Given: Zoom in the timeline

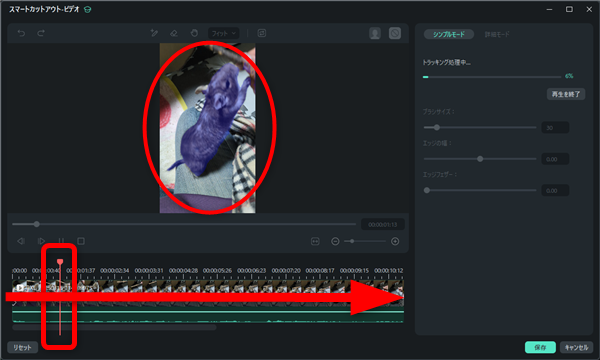Looking at the screenshot, I should (x=395, y=241).
